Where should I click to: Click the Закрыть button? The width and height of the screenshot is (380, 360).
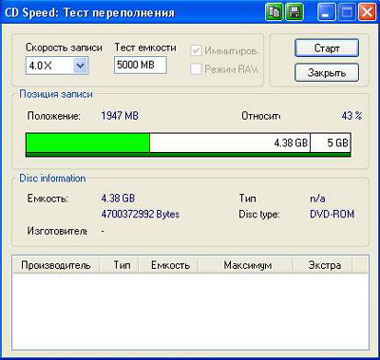click(327, 73)
